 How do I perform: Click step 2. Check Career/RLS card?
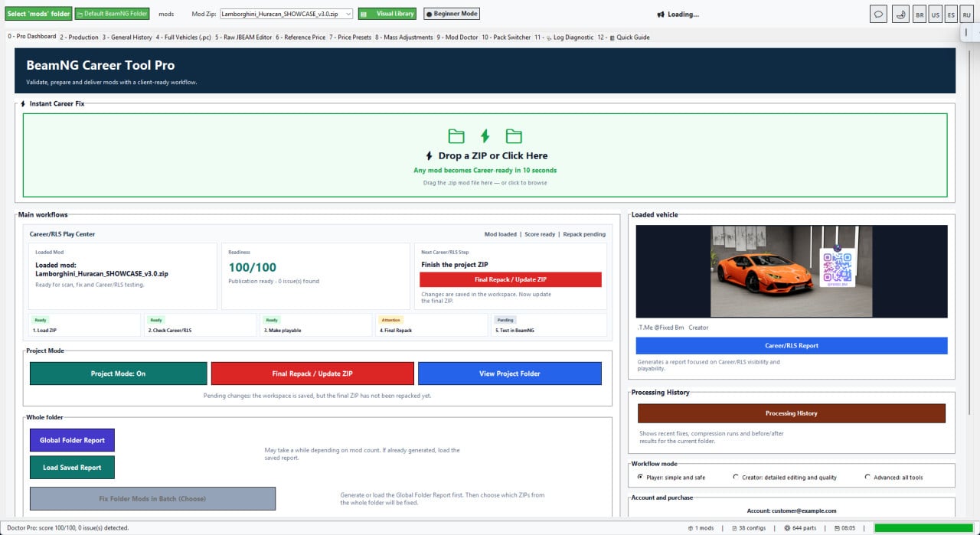tap(201, 325)
